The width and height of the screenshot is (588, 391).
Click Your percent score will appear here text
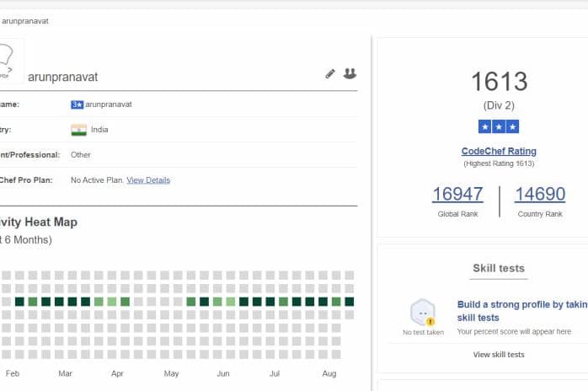(x=514, y=332)
